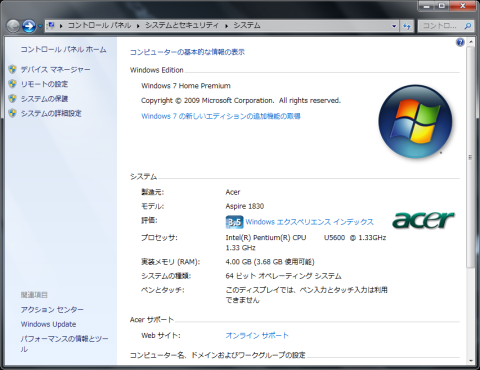Screen dimensions: 480x370
Task: Open コントロール パネル ホーム link
Action: (x=63, y=49)
